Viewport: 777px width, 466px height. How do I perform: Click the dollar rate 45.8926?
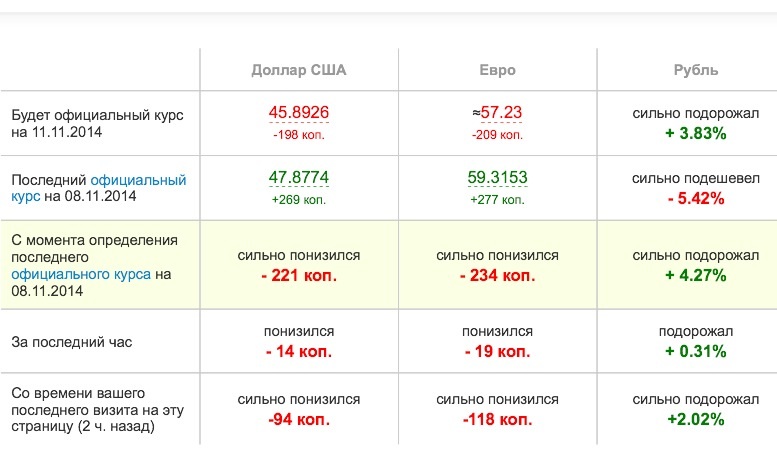299,113
